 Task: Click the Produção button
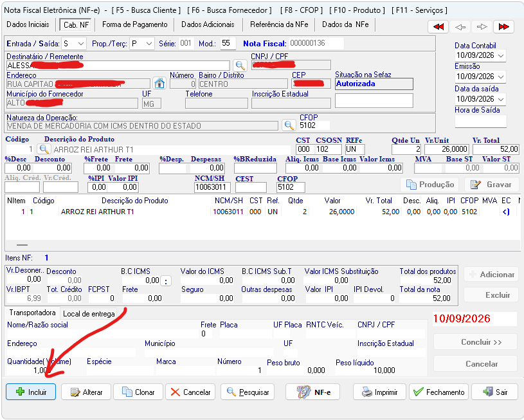(x=429, y=185)
